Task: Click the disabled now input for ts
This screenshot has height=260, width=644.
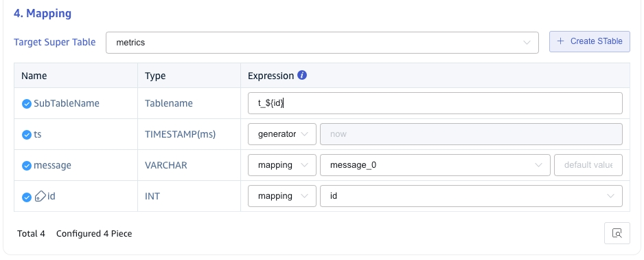Action: pyautogui.click(x=471, y=134)
